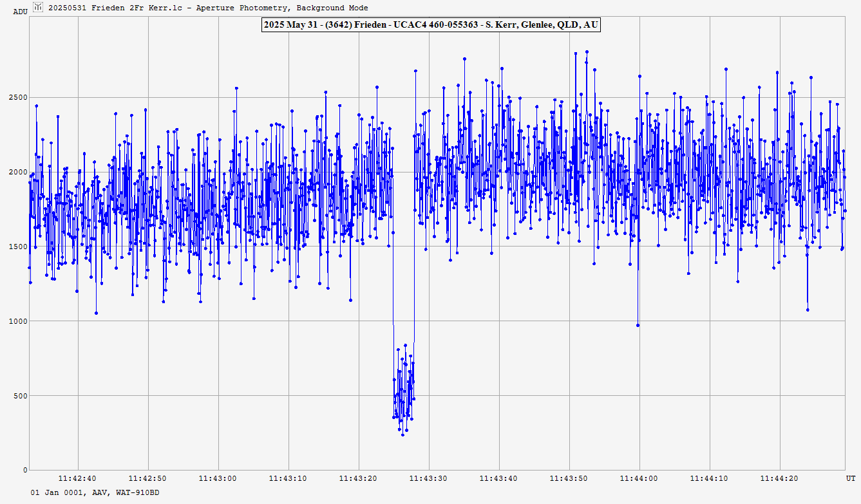Click the 1000 y-axis tick label
Image resolution: width=861 pixels, height=504 pixels.
point(17,321)
